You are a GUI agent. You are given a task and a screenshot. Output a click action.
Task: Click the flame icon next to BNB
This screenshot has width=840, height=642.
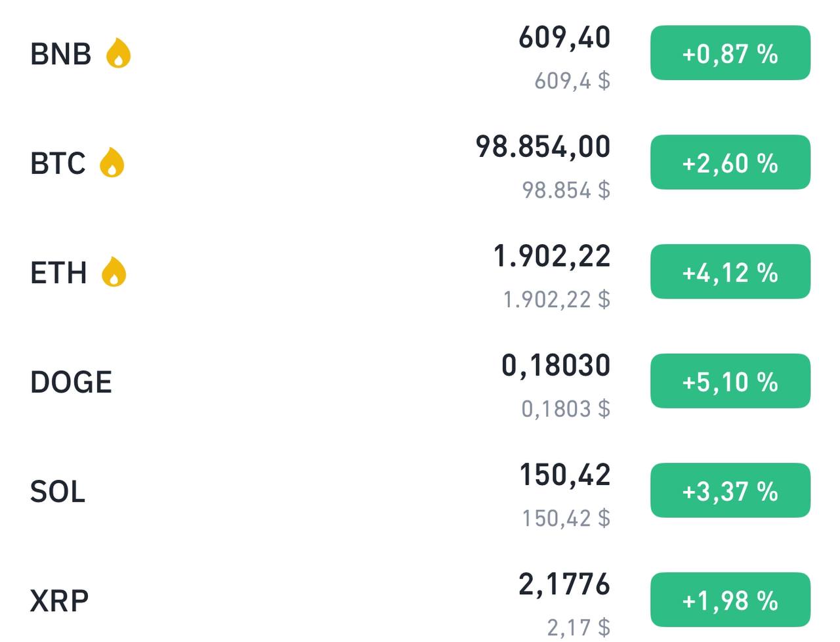click(119, 53)
